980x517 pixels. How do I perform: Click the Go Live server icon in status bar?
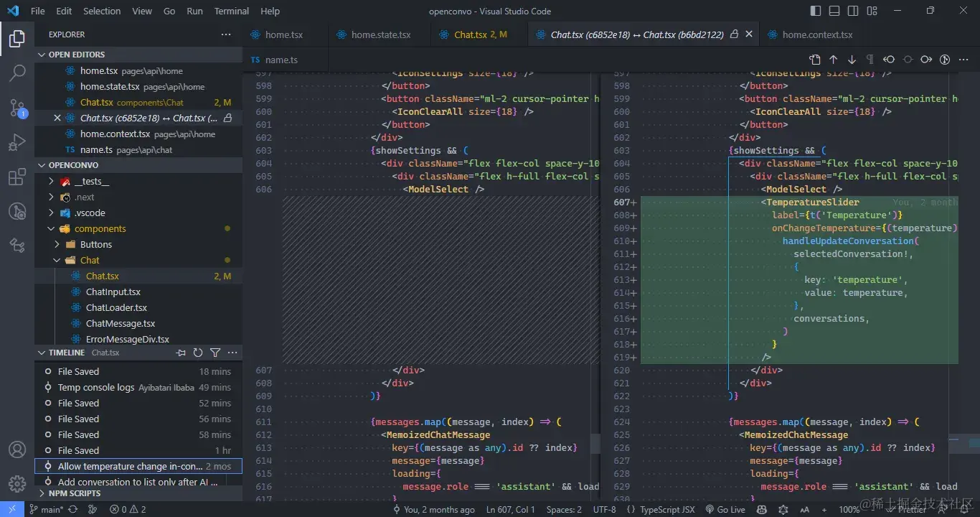click(725, 509)
